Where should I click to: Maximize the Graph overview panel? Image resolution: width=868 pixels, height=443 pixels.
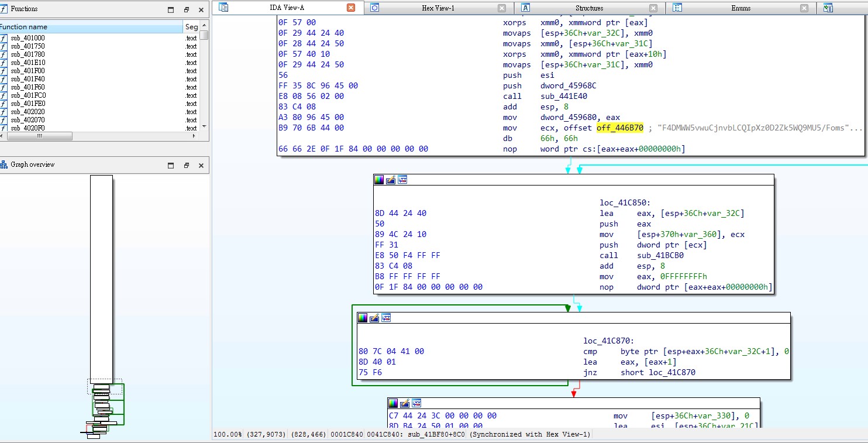click(171, 166)
